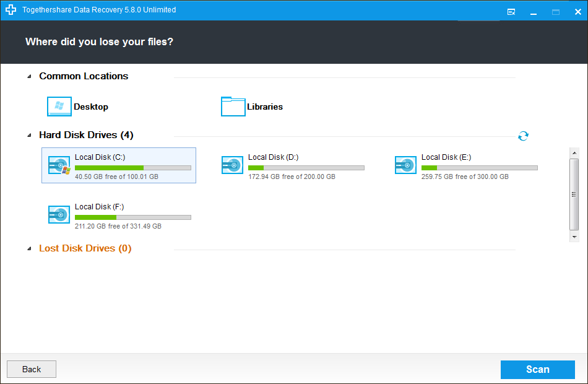Click the Local Disk (E:) label
This screenshot has width=588, height=384.
[446, 157]
